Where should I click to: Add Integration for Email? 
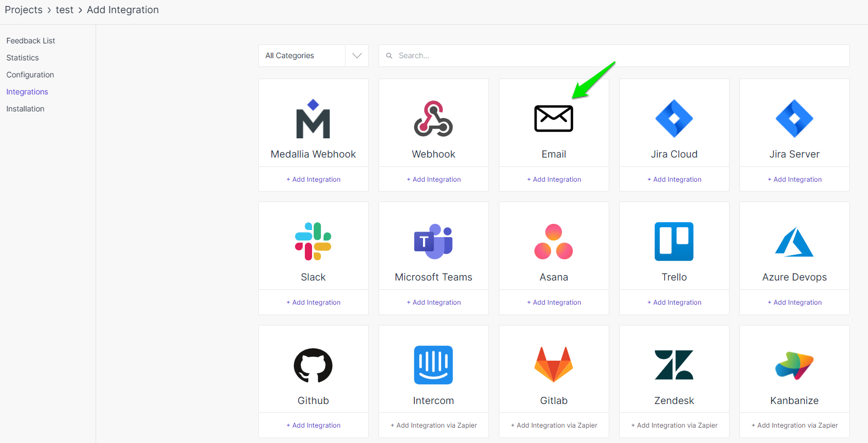point(554,180)
